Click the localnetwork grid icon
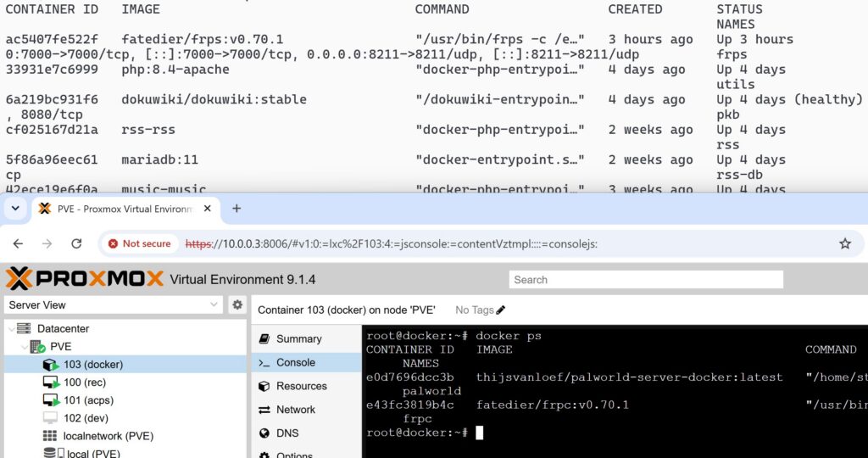The height and width of the screenshot is (458, 868). (50, 436)
